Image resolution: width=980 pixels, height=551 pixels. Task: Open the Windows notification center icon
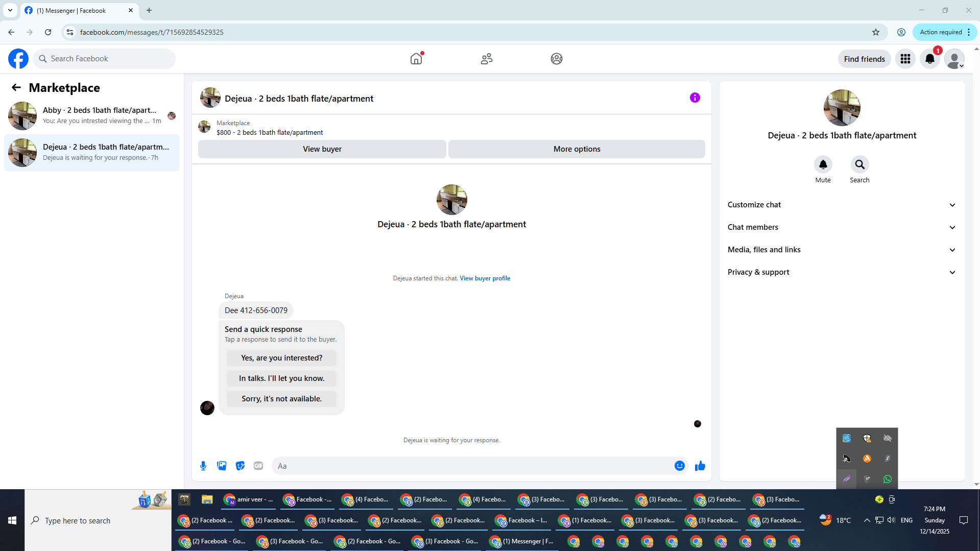(x=964, y=520)
